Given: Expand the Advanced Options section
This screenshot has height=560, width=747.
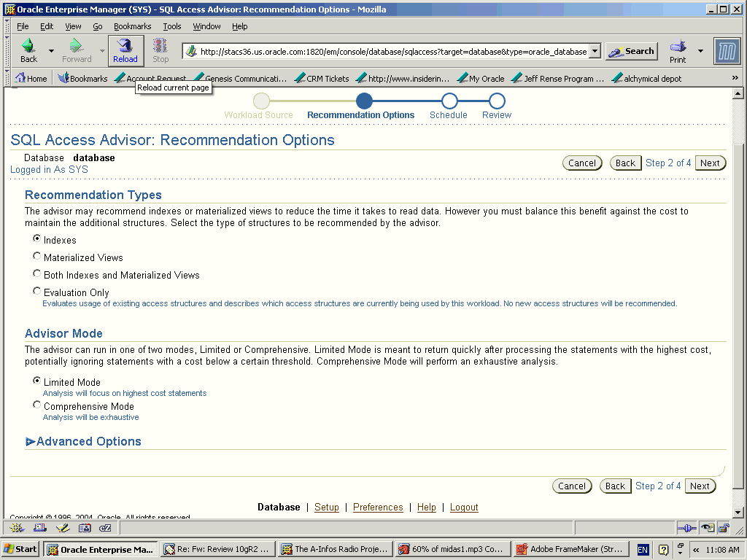Looking at the screenshot, I should pyautogui.click(x=31, y=442).
